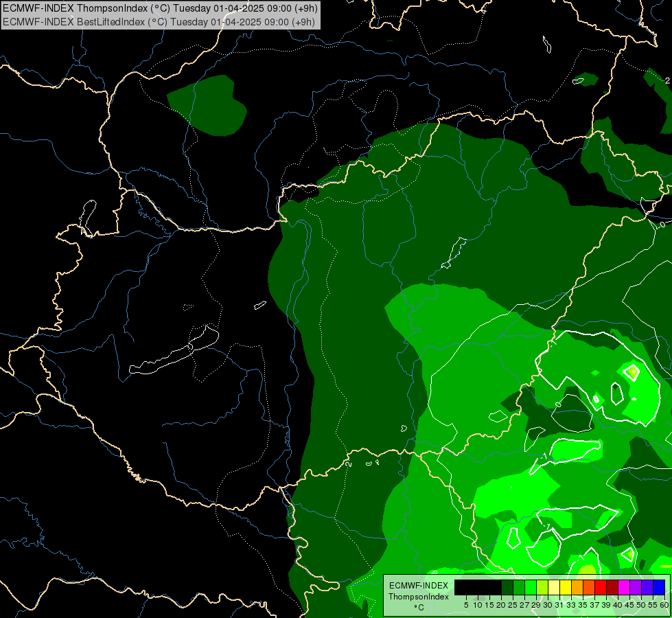
Task: Click the magenta 40–45 legend swatch
Action: [x=624, y=588]
